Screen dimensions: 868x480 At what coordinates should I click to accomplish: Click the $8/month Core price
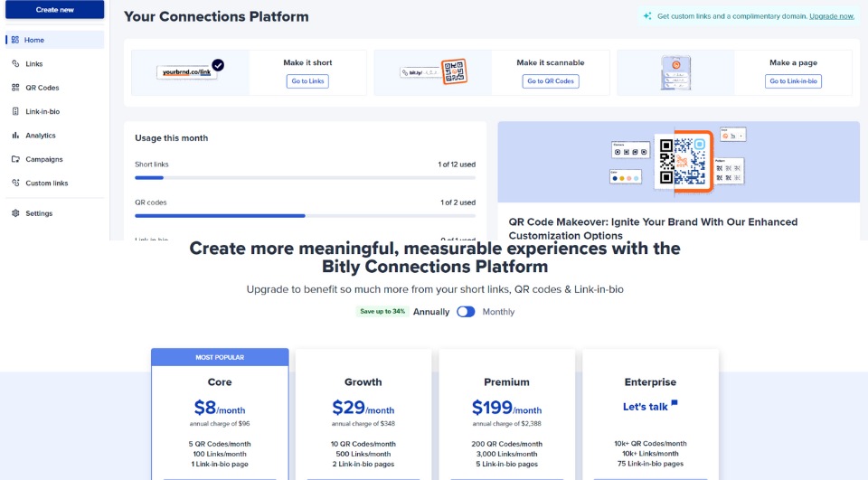(x=219, y=408)
